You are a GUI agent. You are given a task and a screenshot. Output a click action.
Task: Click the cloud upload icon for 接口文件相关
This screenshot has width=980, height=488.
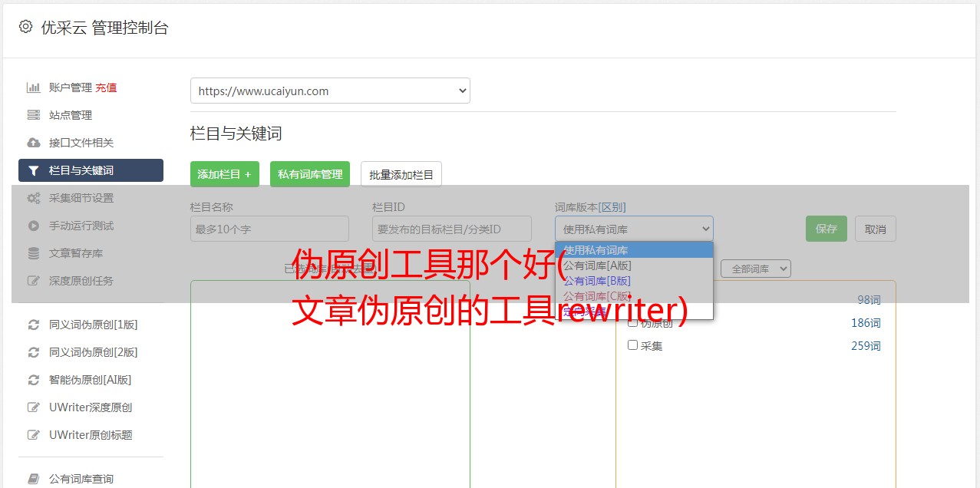pyautogui.click(x=34, y=143)
